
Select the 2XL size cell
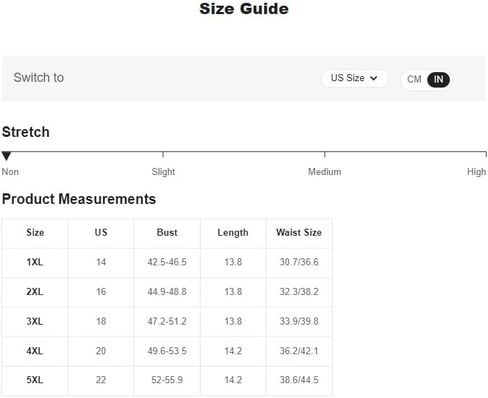coord(35,292)
